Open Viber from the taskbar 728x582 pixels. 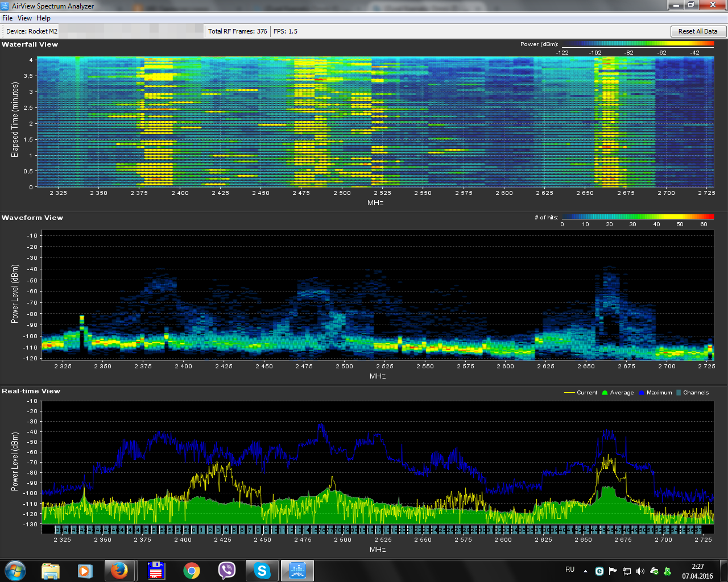pyautogui.click(x=227, y=571)
